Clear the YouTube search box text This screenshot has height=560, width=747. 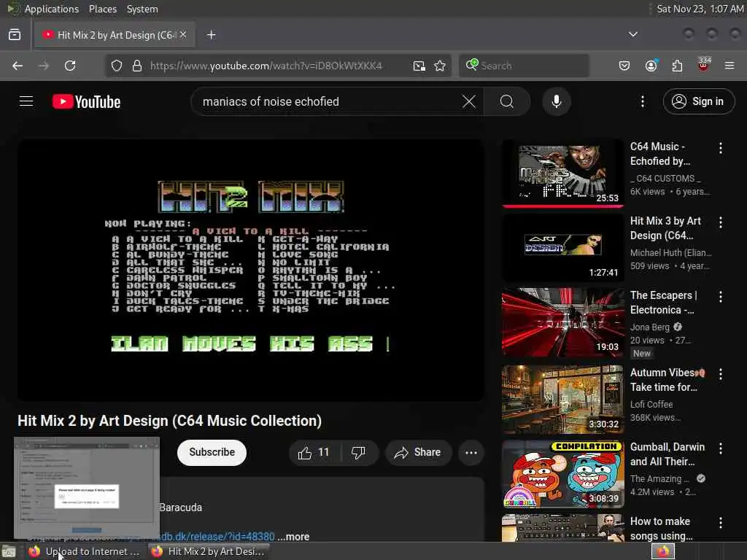click(469, 101)
